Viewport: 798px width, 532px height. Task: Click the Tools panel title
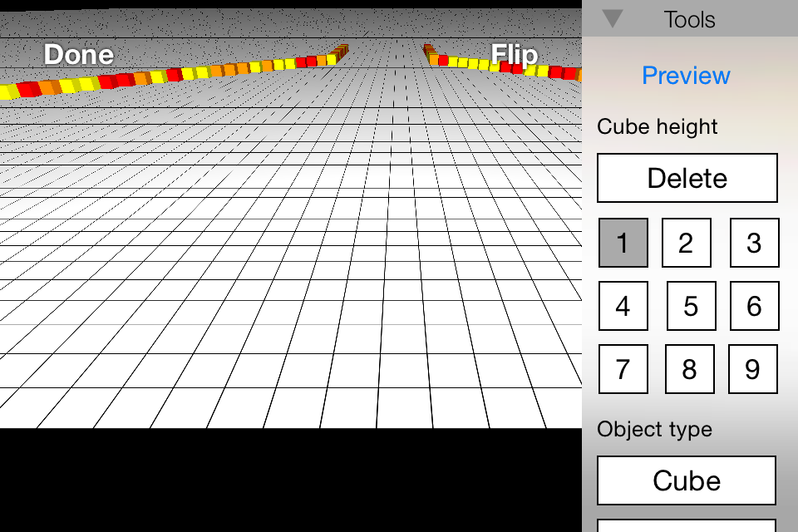click(690, 20)
